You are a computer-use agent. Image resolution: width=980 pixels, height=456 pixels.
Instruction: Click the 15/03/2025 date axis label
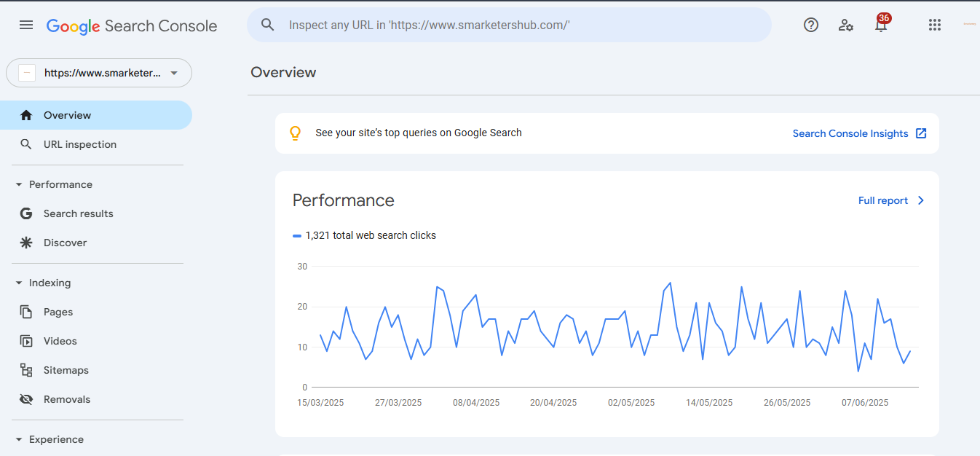(320, 402)
